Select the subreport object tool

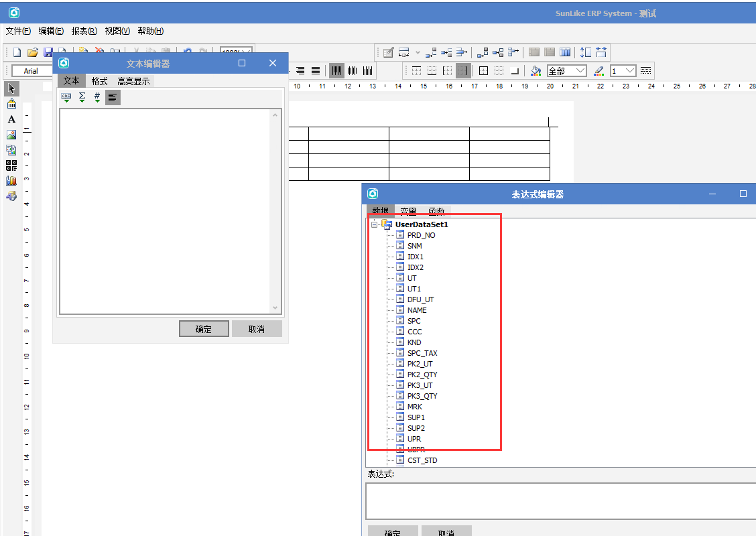click(x=11, y=150)
